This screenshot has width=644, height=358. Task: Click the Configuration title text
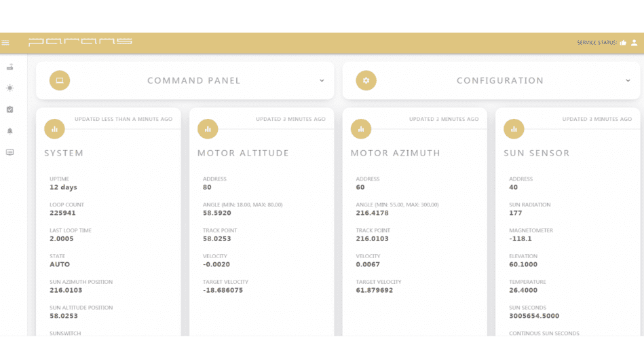coord(500,80)
